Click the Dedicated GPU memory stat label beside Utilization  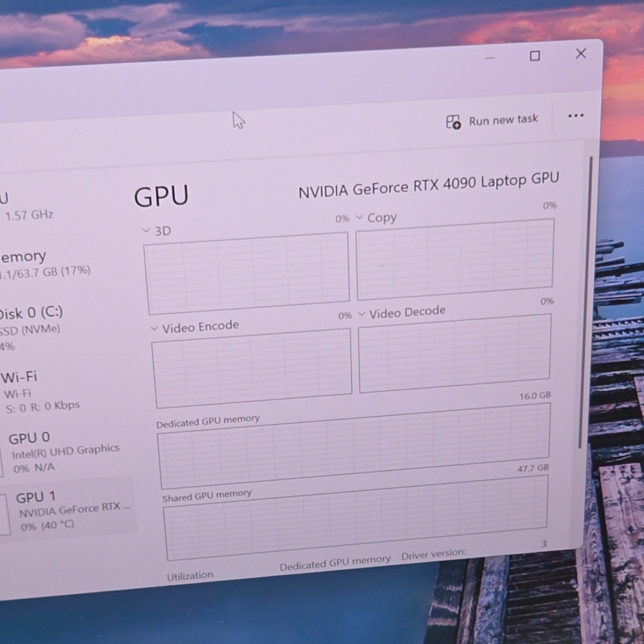pyautogui.click(x=335, y=563)
